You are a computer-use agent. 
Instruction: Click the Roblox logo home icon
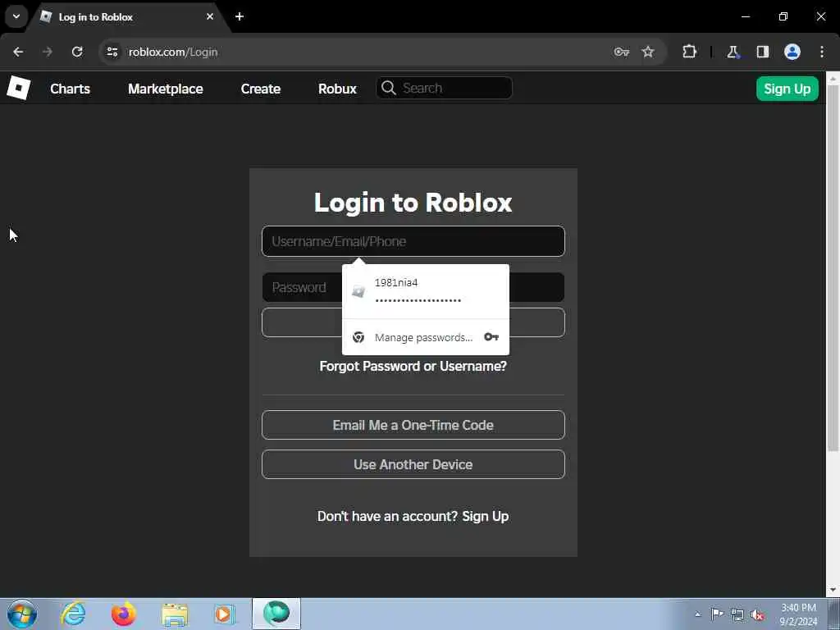click(18, 88)
